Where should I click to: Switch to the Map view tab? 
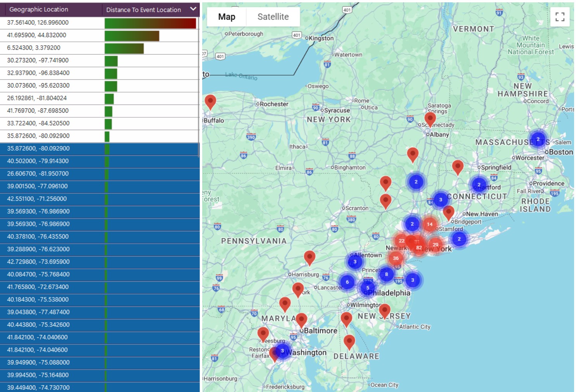click(227, 17)
